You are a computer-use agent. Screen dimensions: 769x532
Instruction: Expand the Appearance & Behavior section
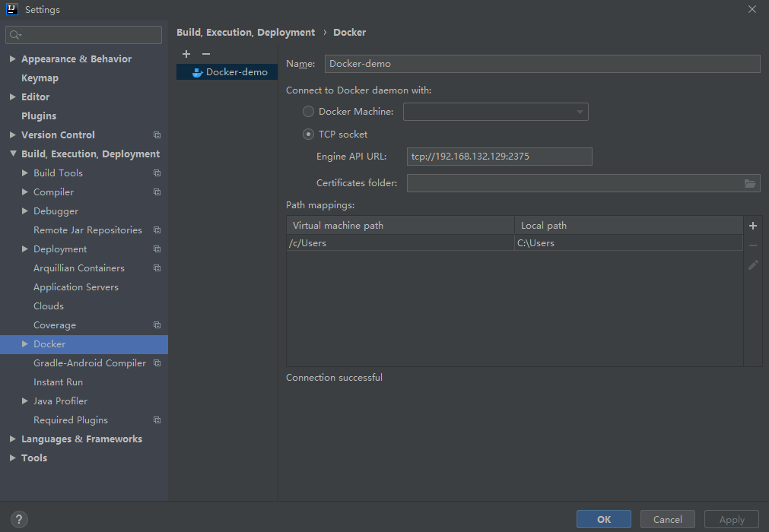[x=12, y=59]
